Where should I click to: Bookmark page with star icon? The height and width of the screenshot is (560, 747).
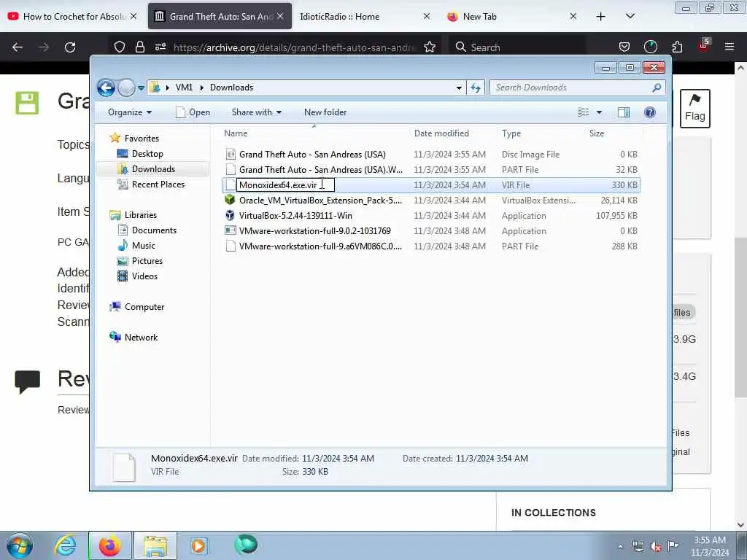click(x=429, y=47)
